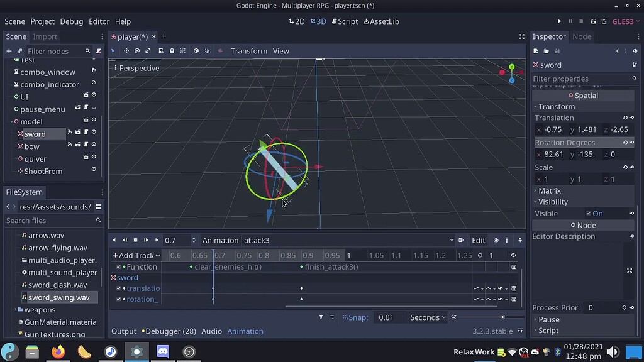Open scene icon on UI node row

pyautogui.click(x=86, y=95)
